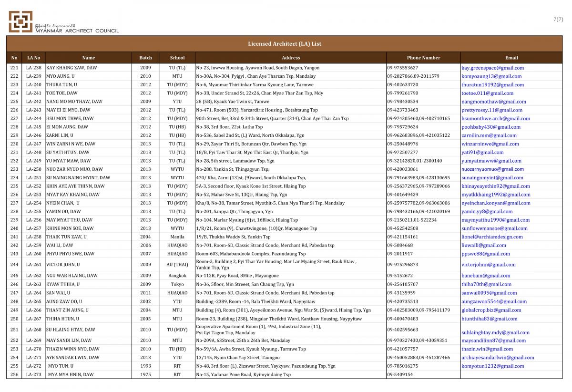The height and width of the screenshot is (392, 572).
Task: Open email prettyrossy.11@gmail.com
Action: pos(492,110)
